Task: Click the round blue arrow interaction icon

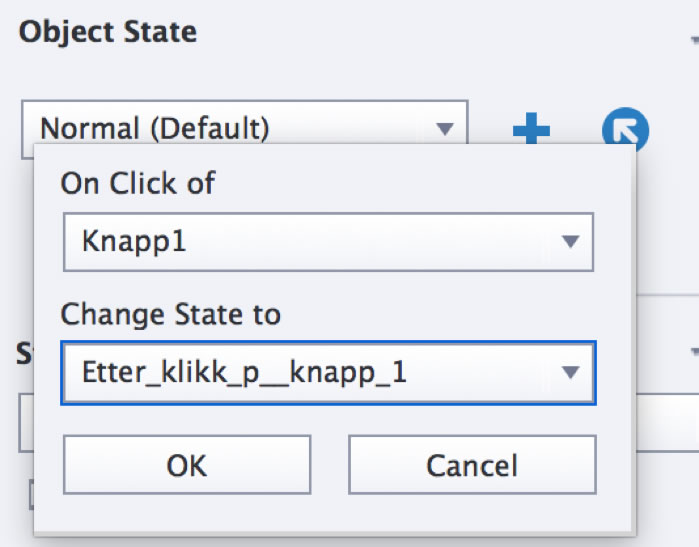Action: 625,128
